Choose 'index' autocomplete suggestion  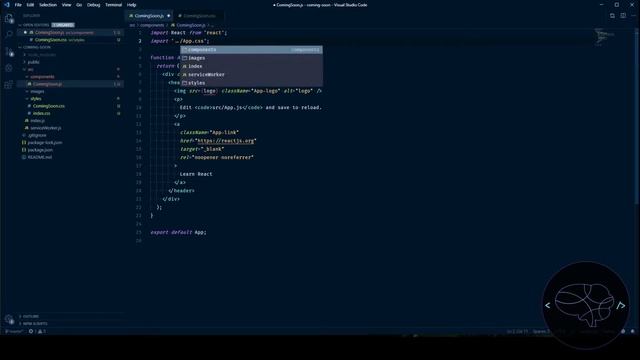point(251,66)
